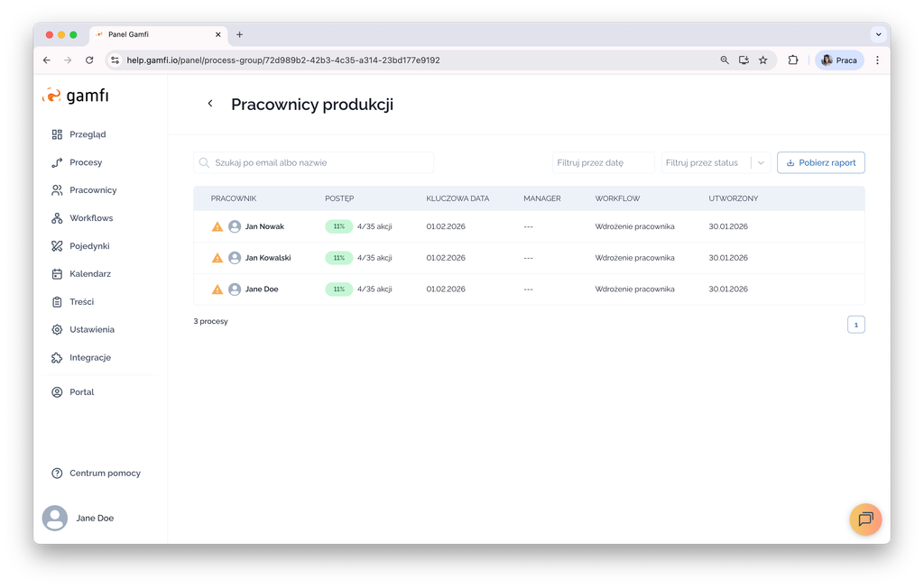Image resolution: width=924 pixels, height=588 pixels.
Task: Open Ustawienia settings menu item
Action: [92, 330]
